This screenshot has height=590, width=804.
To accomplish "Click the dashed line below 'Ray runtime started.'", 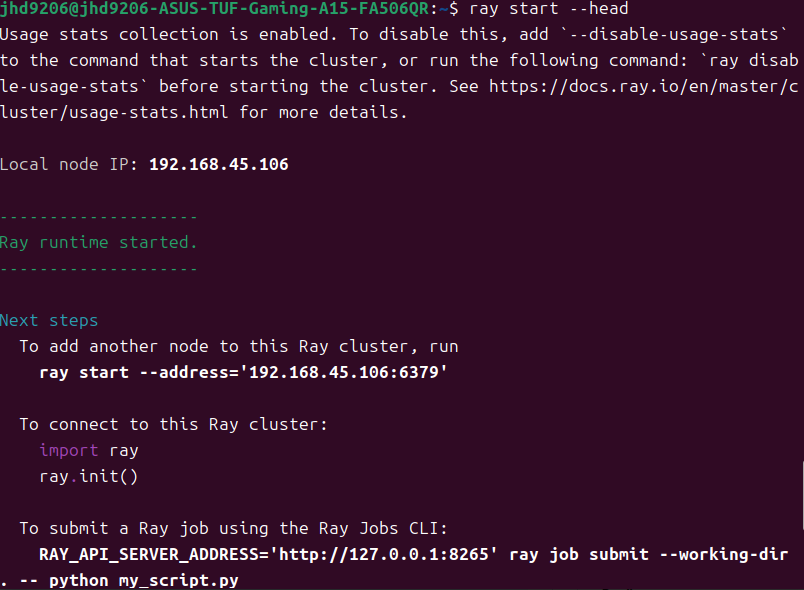I will tap(98, 268).
